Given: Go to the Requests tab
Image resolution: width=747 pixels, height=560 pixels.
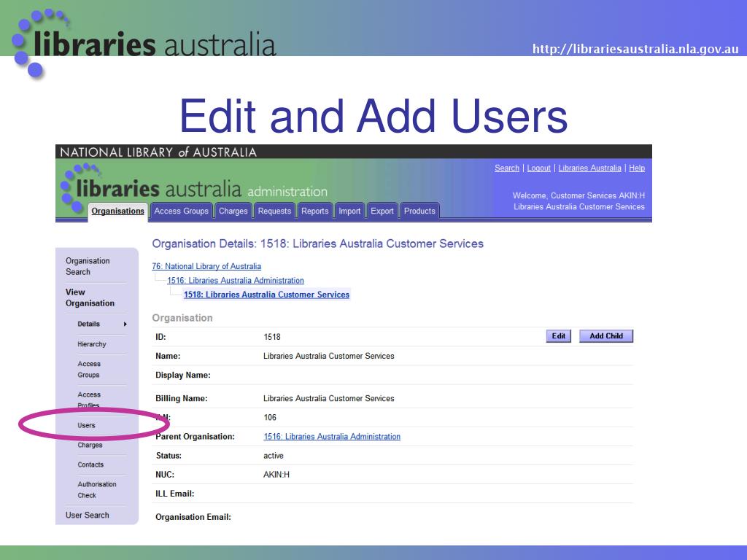Looking at the screenshot, I should pos(274,211).
